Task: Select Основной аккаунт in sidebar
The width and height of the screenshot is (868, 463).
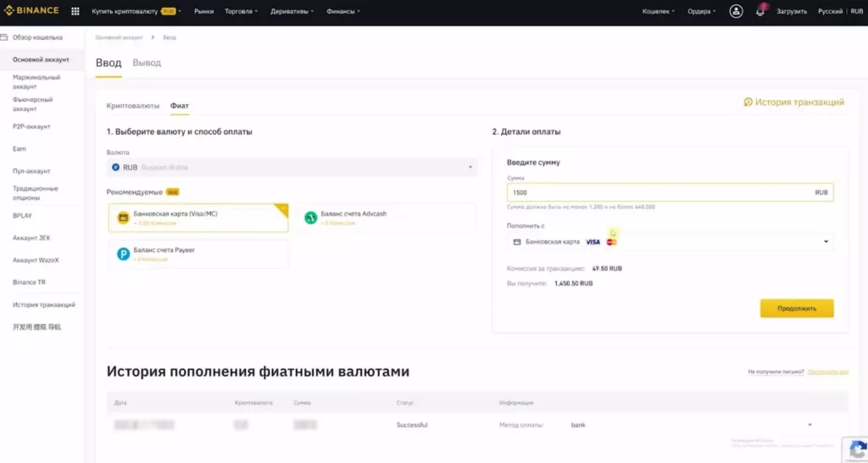Action: click(41, 60)
